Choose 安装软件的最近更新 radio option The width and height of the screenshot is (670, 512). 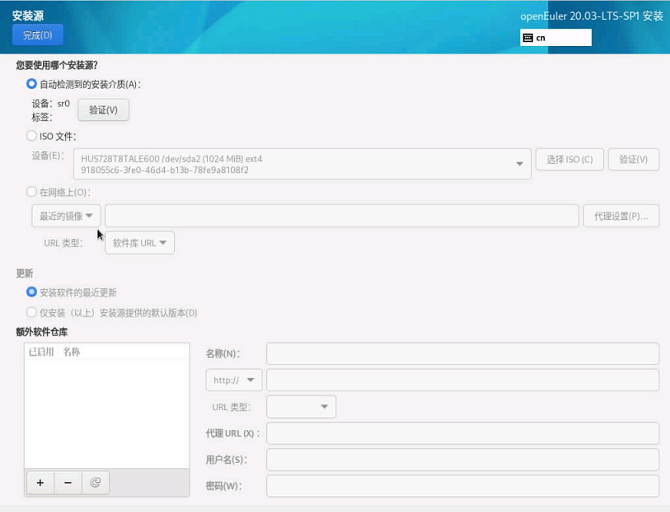pos(32,292)
